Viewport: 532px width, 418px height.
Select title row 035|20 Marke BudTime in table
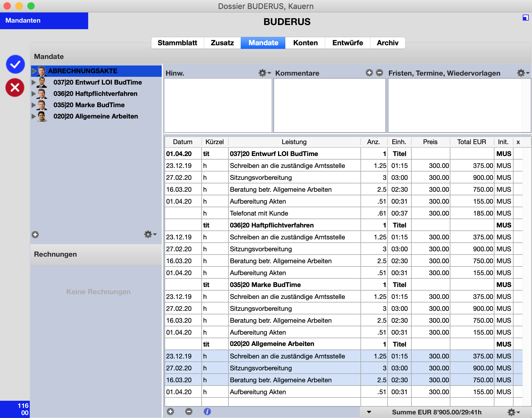point(343,285)
